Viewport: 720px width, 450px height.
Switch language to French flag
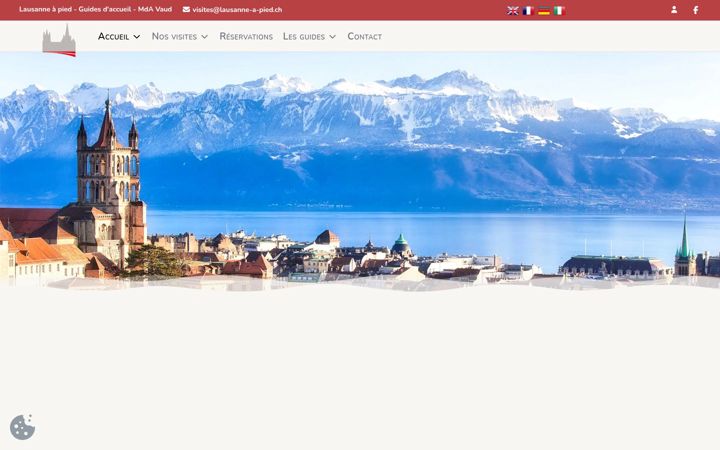tap(528, 11)
